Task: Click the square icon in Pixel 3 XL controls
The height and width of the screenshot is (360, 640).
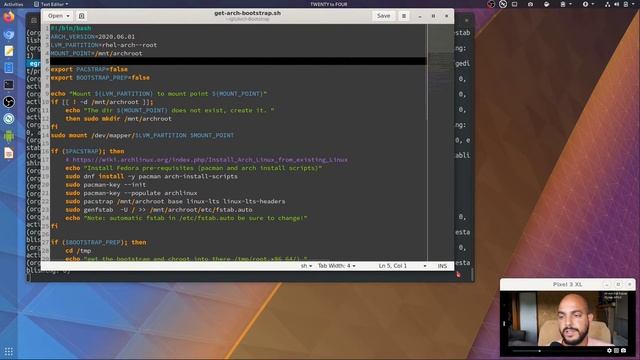Action: (616, 350)
